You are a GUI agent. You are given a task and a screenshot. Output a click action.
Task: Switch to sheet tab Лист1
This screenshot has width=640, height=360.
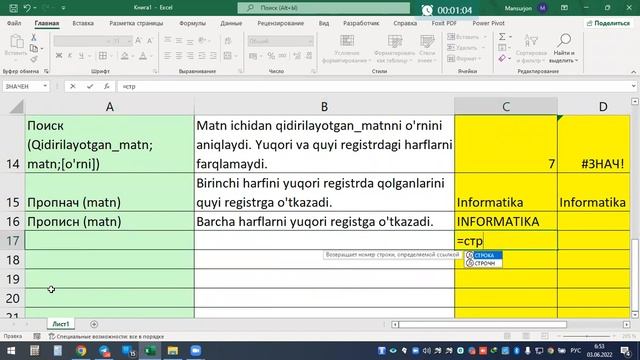point(61,324)
